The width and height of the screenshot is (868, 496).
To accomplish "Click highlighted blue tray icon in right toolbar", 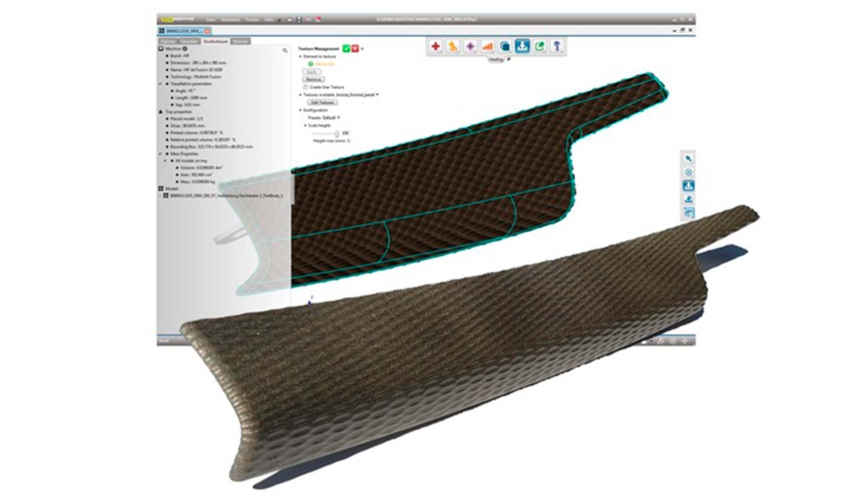I will click(x=689, y=185).
